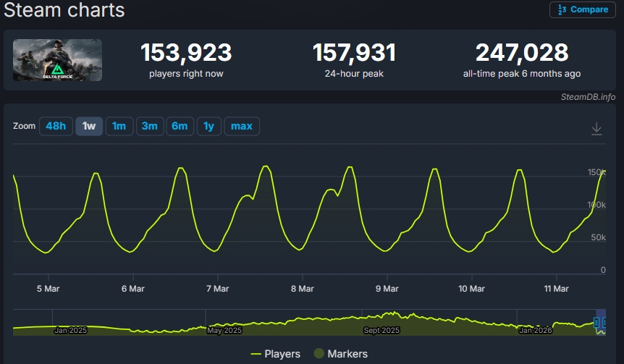Select the 1w zoom range
The width and height of the screenshot is (624, 364).
89,126
